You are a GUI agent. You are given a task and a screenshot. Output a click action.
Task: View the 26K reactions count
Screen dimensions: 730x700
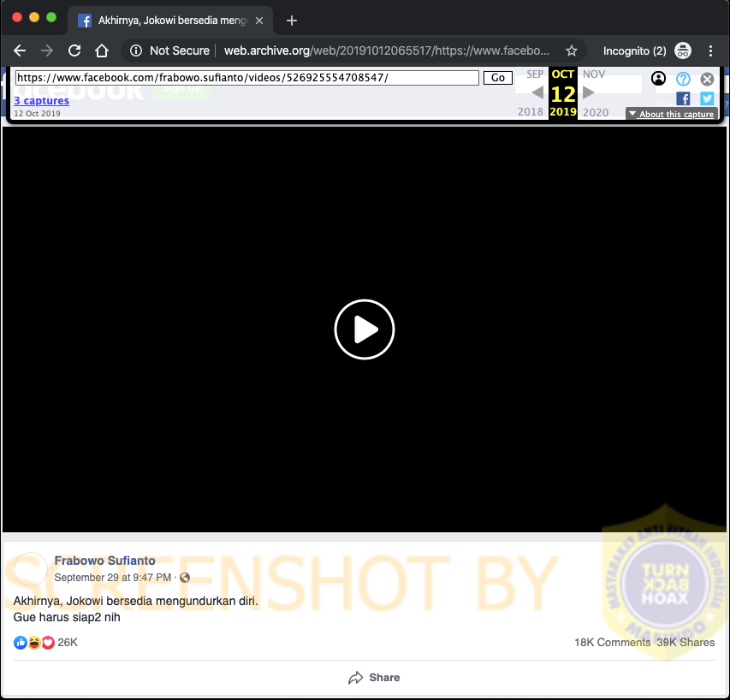[x=68, y=643]
